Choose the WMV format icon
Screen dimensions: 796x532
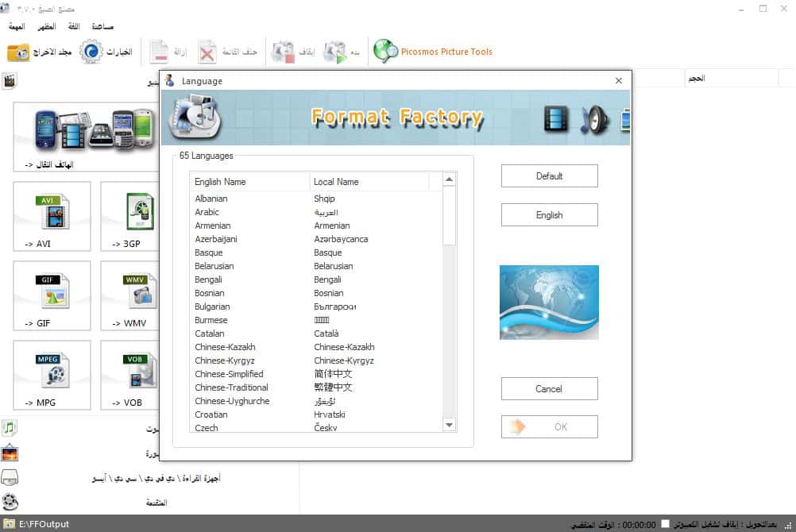click(140, 291)
